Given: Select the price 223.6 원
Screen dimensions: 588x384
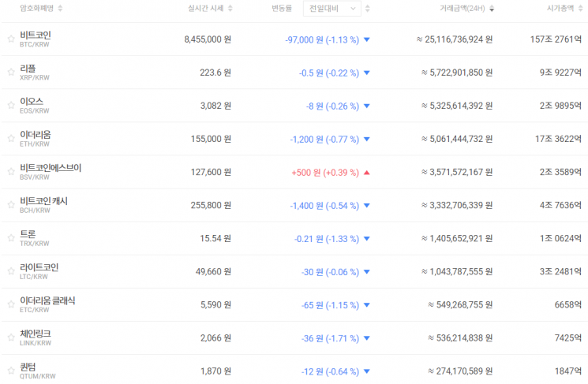Looking at the screenshot, I should [215, 73].
